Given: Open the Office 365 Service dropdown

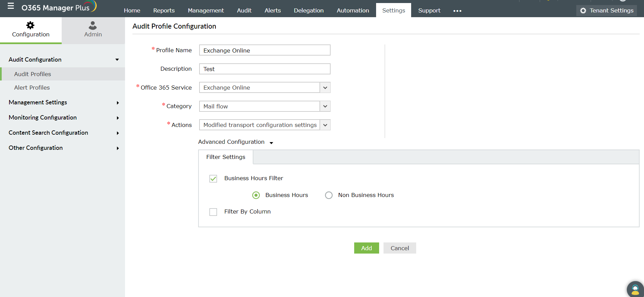Looking at the screenshot, I should [325, 88].
